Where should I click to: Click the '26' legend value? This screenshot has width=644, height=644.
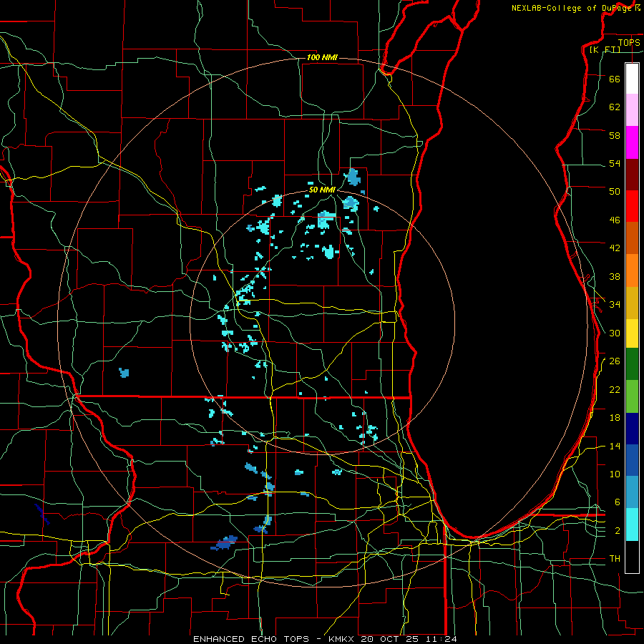pos(615,361)
